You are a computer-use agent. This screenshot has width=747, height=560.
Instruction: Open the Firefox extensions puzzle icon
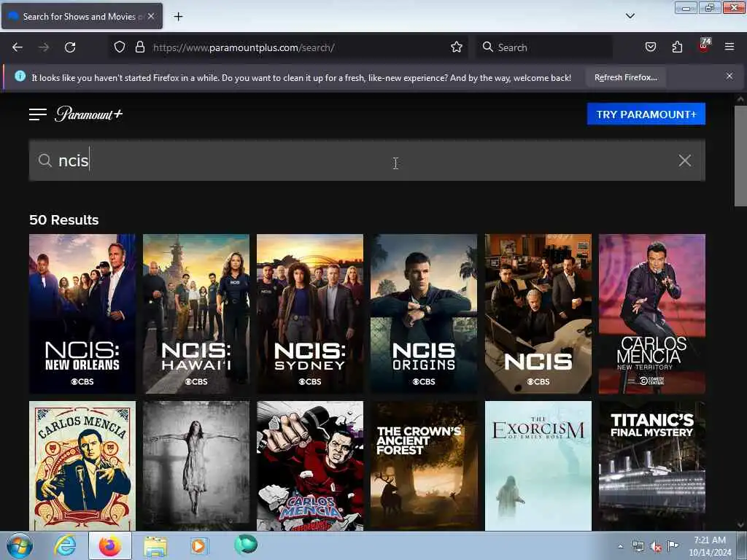pos(677,47)
